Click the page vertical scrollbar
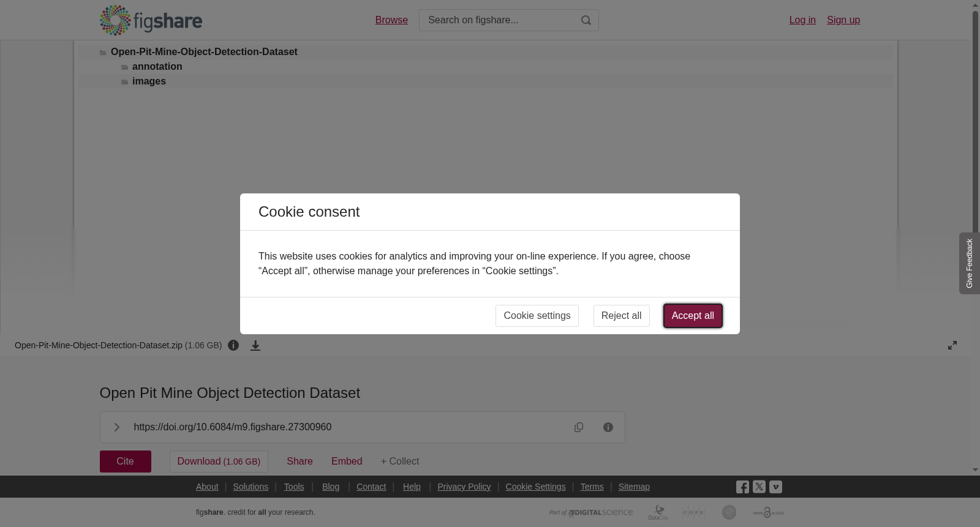 [x=975, y=122]
